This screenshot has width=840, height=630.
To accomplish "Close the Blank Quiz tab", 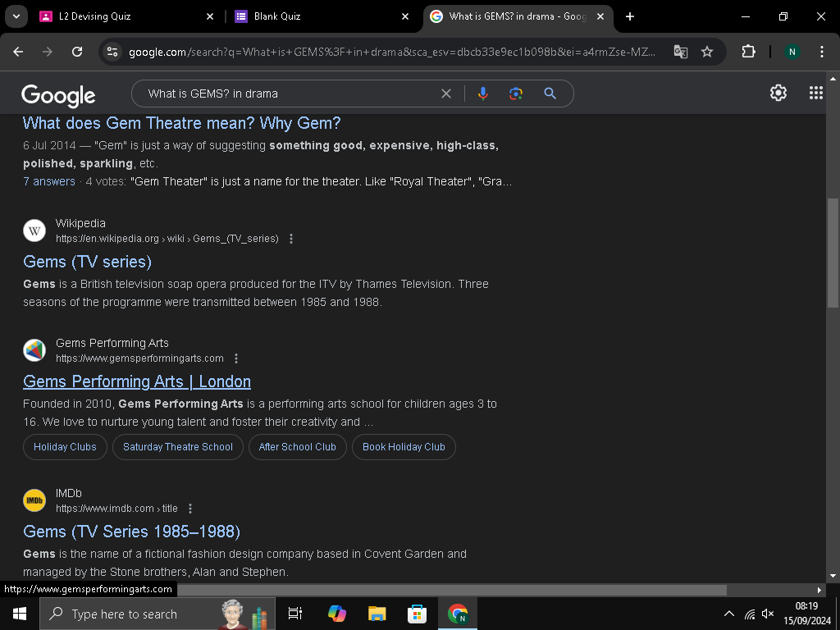I will (x=405, y=16).
